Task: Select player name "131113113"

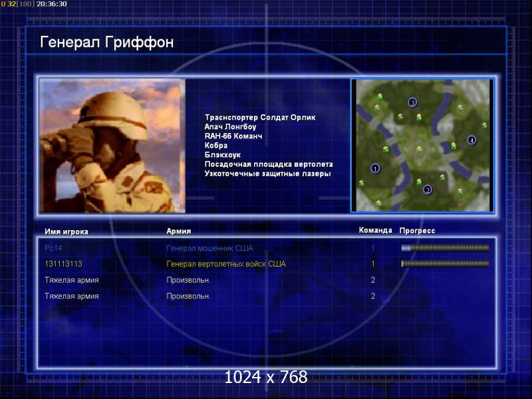Action: (63, 263)
